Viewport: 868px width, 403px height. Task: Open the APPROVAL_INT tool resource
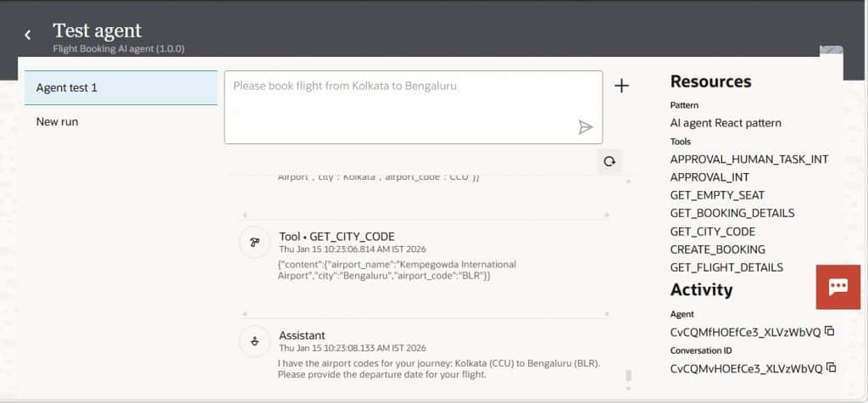711,177
